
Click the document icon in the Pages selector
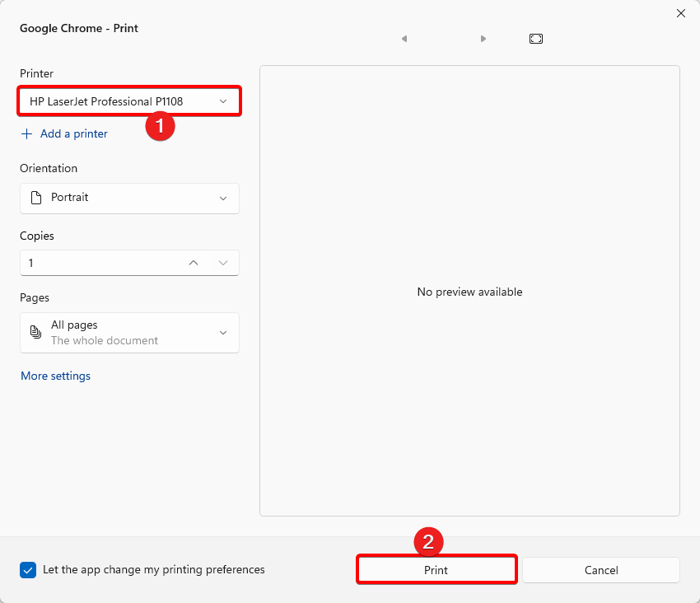tap(35, 332)
